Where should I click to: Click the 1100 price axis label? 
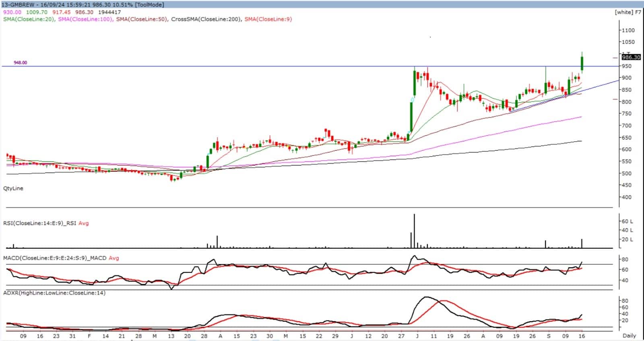pyautogui.click(x=628, y=30)
